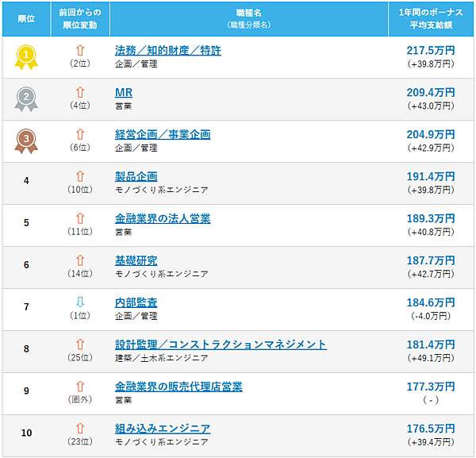The width and height of the screenshot is (476, 458).
Task: Follow the 製品企画 link
Action: (136, 176)
